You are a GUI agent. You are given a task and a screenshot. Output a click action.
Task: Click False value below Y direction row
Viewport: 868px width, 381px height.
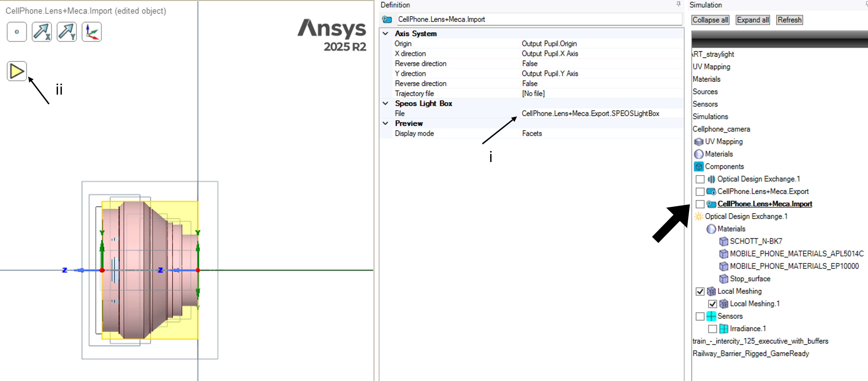pos(529,83)
